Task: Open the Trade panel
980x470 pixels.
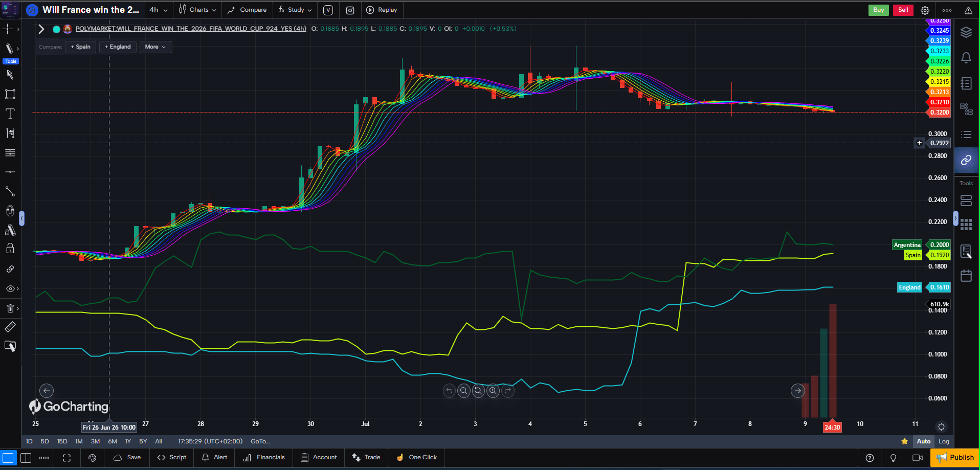Action: [366, 458]
